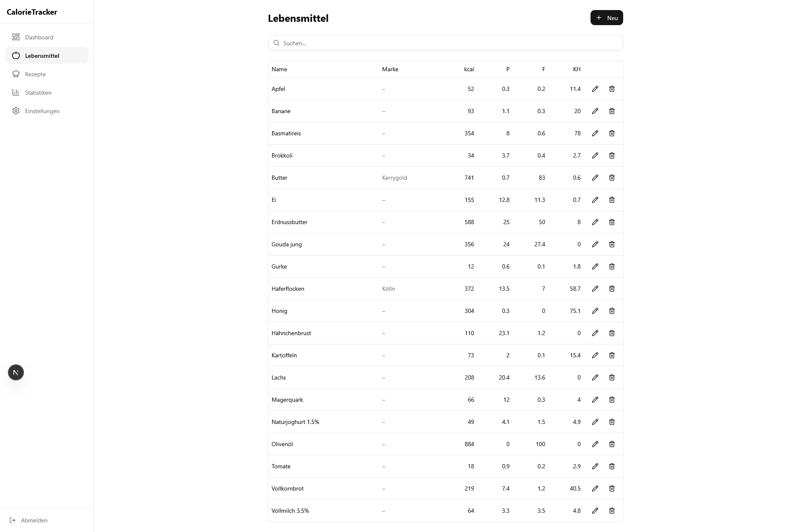The image size is (797, 532).
Task: Delete the Banane entry via trash icon
Action: [612, 111]
